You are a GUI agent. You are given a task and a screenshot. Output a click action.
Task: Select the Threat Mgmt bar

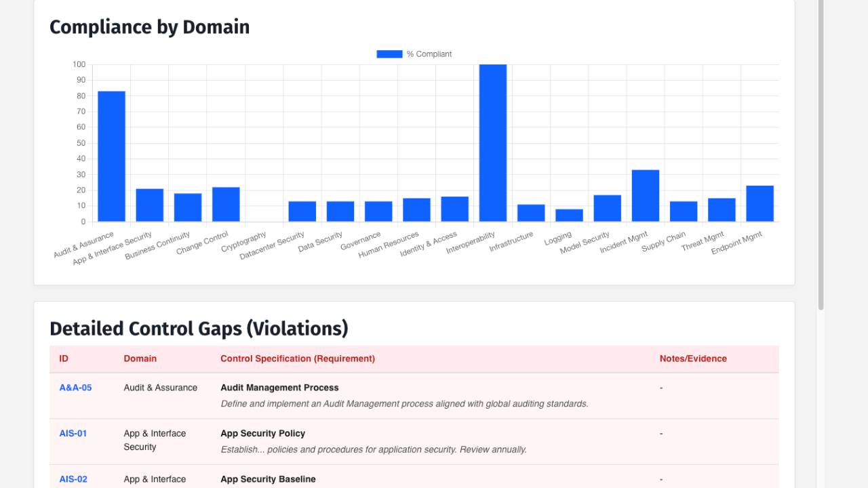[722, 210]
